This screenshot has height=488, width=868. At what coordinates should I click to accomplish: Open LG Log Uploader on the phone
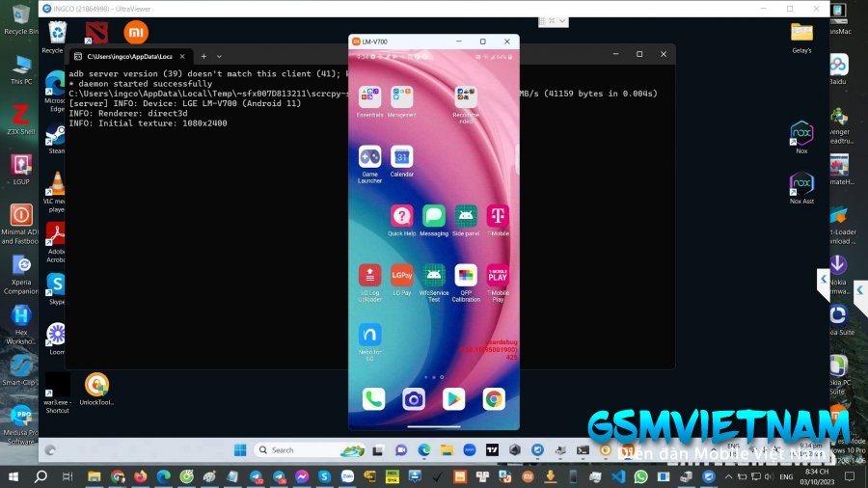pyautogui.click(x=369, y=275)
